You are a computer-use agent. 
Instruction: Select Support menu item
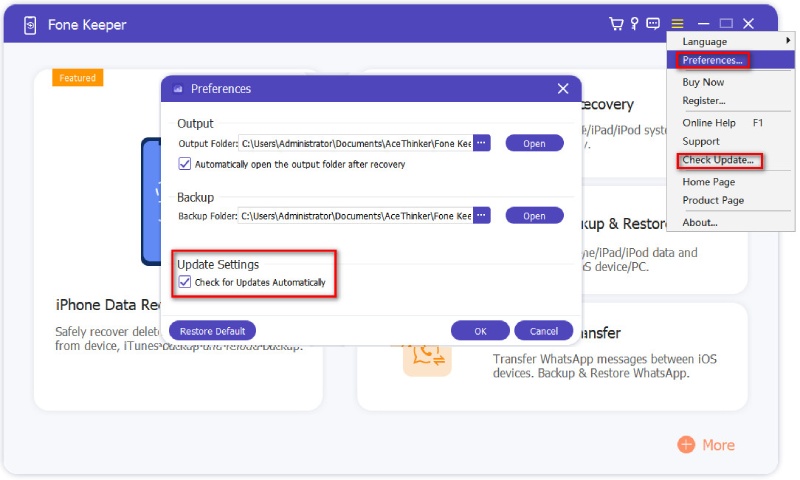point(731,141)
